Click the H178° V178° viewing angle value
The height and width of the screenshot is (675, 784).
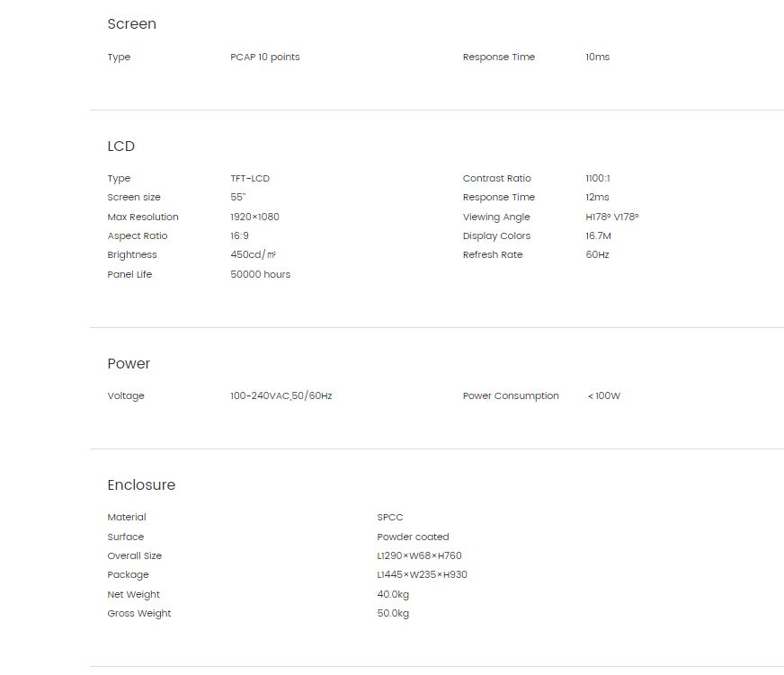pyautogui.click(x=612, y=217)
